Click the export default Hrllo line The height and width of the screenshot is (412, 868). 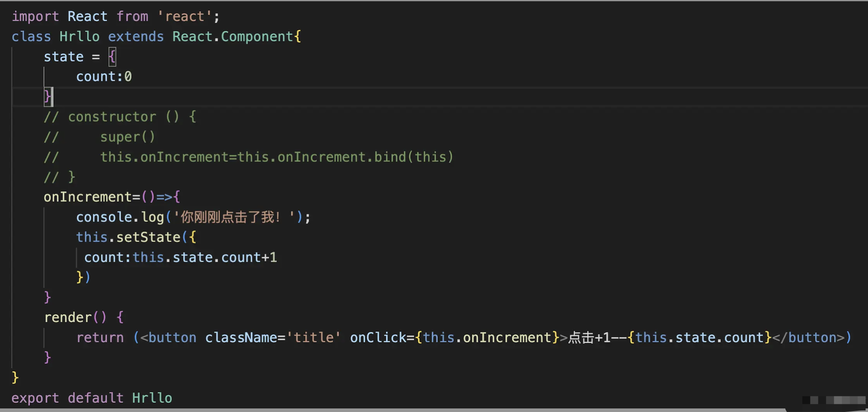91,398
